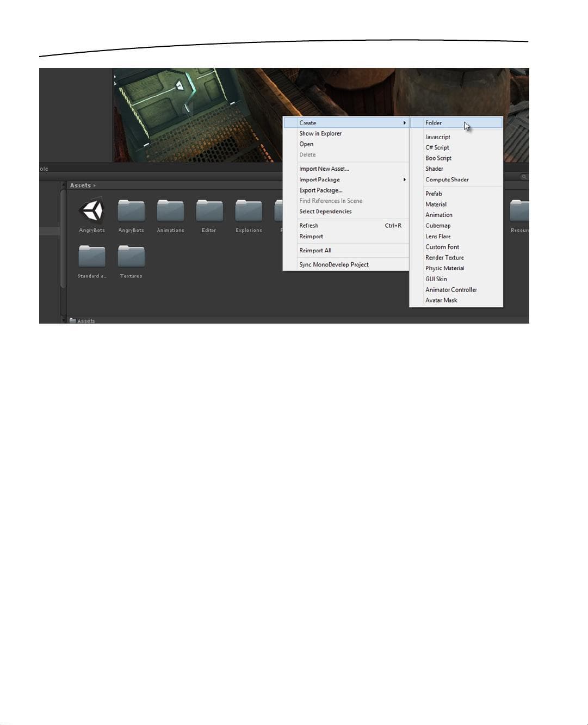Click Reimport in the context menu
This screenshot has height=725, width=588.
click(x=346, y=237)
